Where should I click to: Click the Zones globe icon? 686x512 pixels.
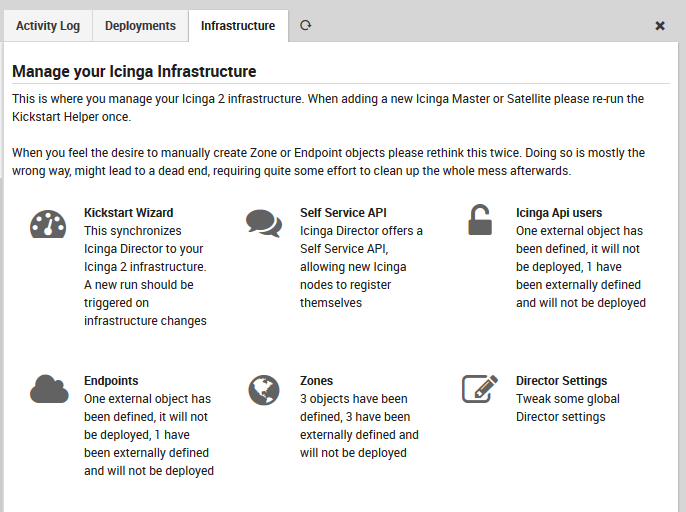tap(264, 389)
